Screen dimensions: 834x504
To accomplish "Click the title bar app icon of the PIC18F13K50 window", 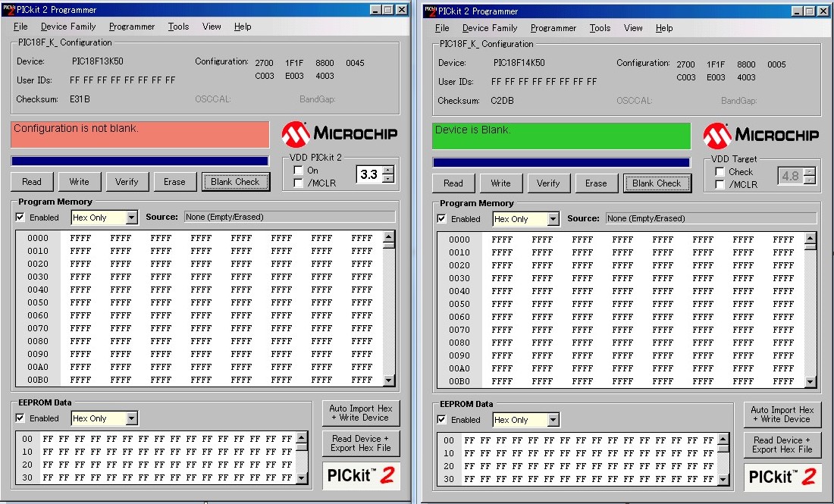I will (x=8, y=10).
